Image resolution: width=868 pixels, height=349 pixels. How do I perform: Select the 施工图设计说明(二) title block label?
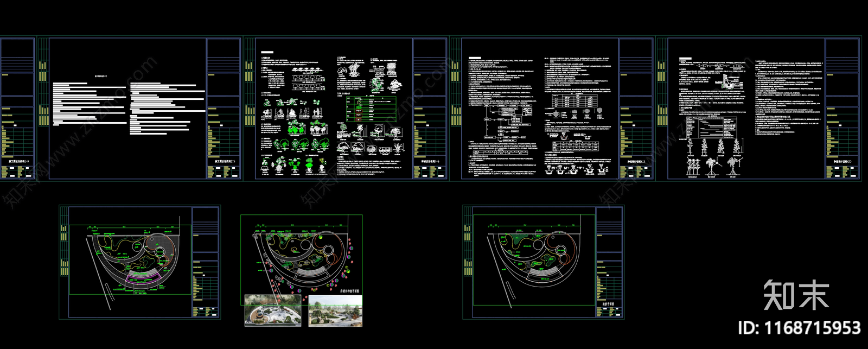(x=224, y=161)
